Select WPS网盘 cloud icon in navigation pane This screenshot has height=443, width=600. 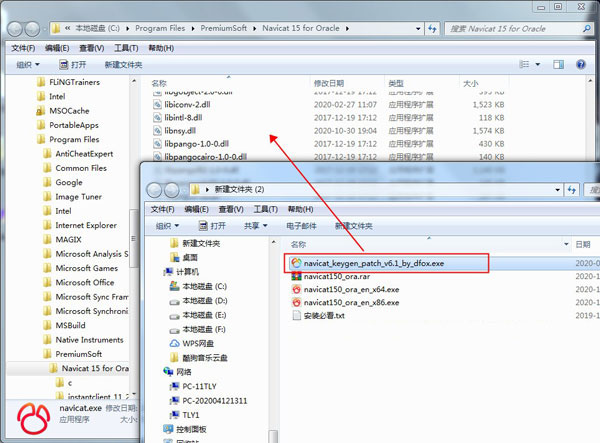pyautogui.click(x=174, y=344)
